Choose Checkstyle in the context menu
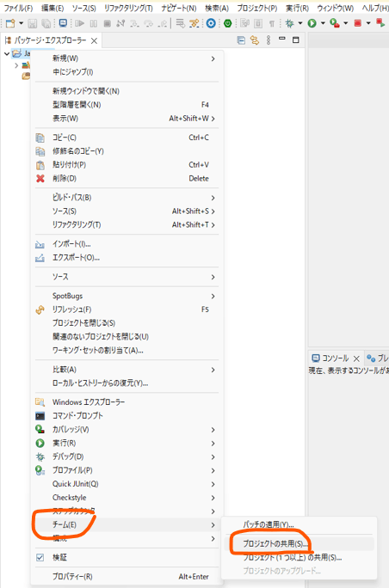 click(127, 498)
